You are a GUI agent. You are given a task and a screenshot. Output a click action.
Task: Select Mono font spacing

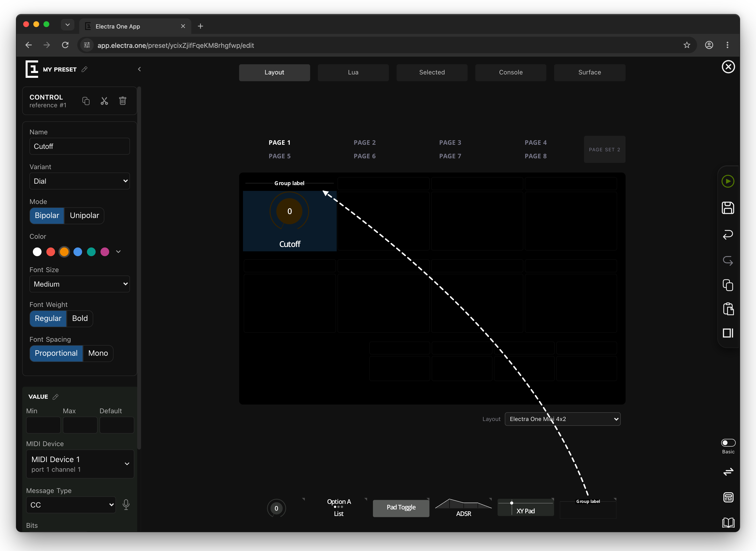[98, 353]
